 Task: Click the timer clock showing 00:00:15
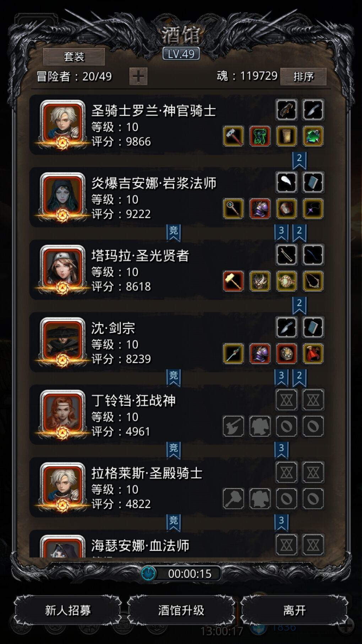[x=181, y=573]
